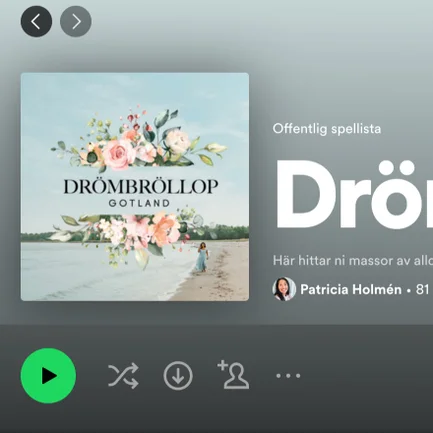This screenshot has height=433, width=433.
Task: Start playback with the green play button
Action: [x=48, y=376]
